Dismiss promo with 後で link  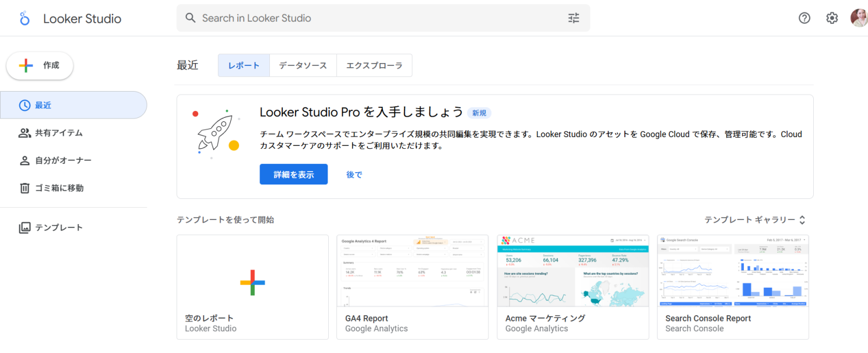[x=354, y=174]
